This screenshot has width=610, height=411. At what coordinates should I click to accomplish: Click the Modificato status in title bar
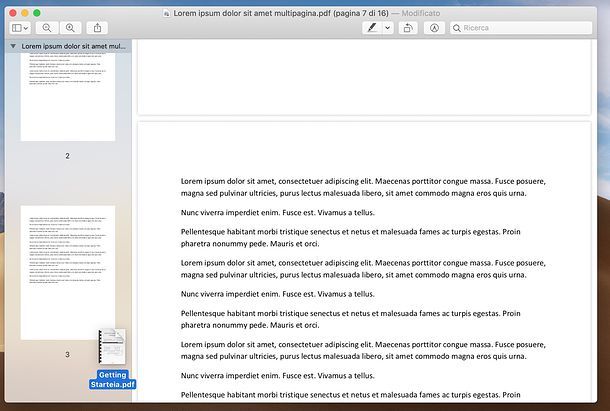pyautogui.click(x=421, y=13)
